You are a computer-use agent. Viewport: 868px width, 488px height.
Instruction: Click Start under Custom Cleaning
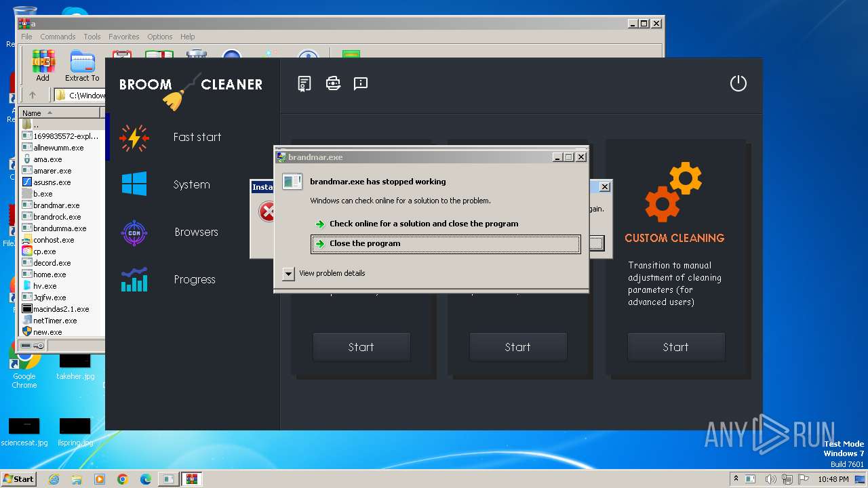point(675,347)
